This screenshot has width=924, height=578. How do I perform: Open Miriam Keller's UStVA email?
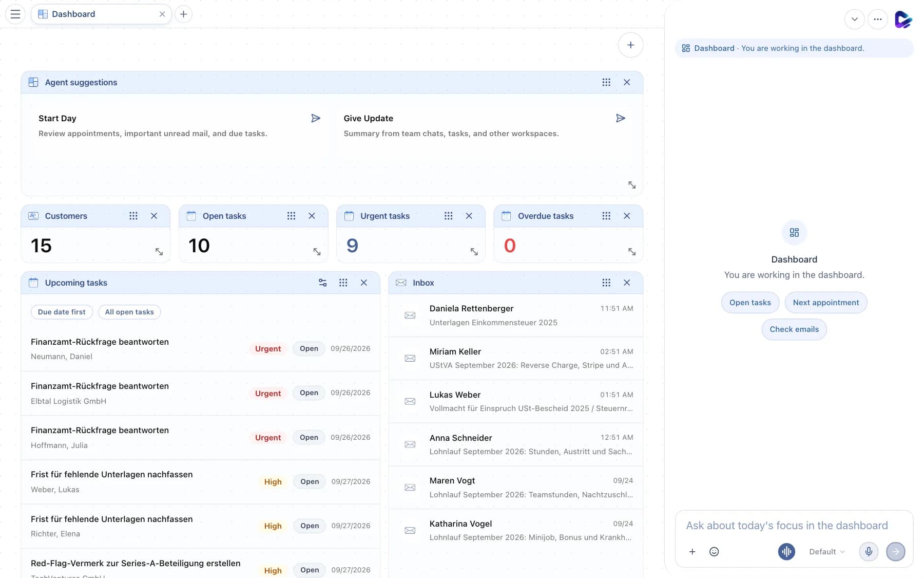click(x=516, y=359)
